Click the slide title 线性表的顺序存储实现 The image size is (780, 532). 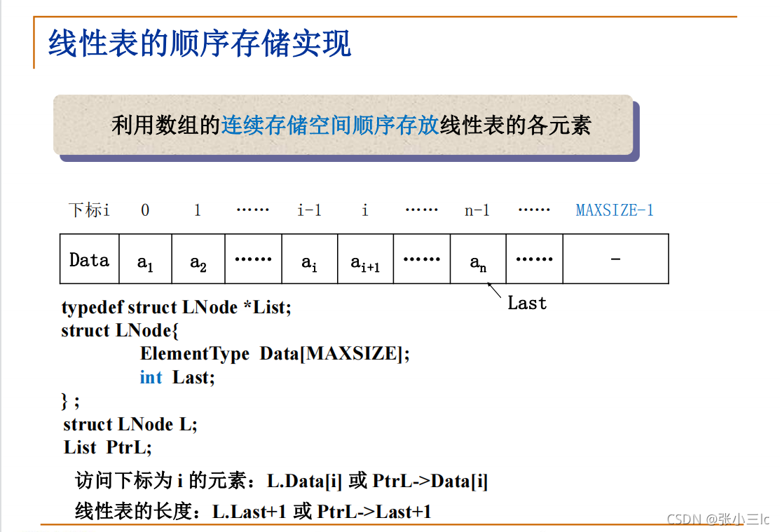(200, 43)
